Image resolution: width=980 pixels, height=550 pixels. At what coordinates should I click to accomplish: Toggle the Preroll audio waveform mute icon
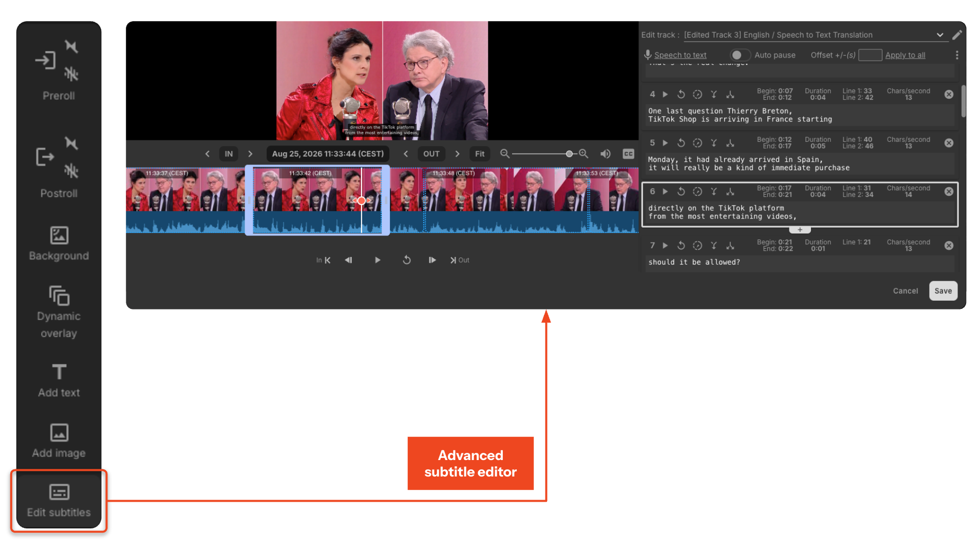point(71,74)
